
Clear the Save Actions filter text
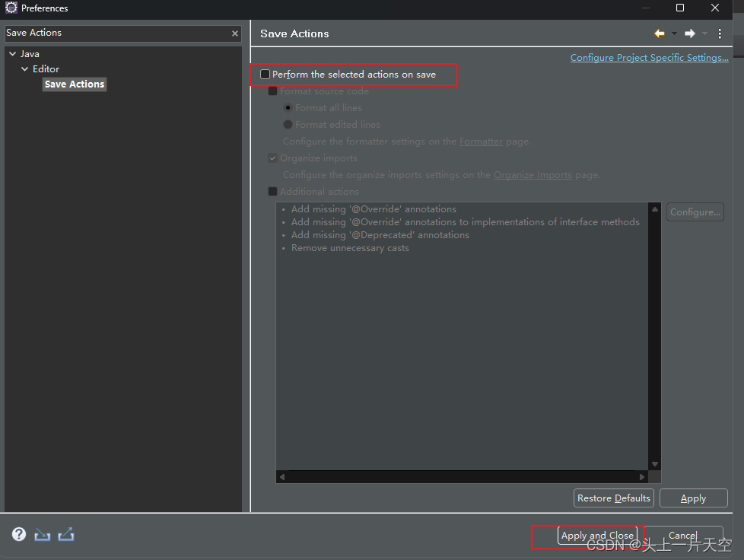234,33
